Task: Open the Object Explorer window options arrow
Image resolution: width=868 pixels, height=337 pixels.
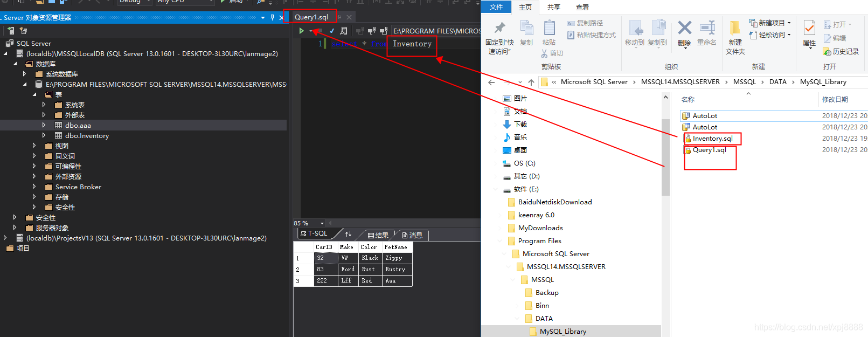Action: 262,17
